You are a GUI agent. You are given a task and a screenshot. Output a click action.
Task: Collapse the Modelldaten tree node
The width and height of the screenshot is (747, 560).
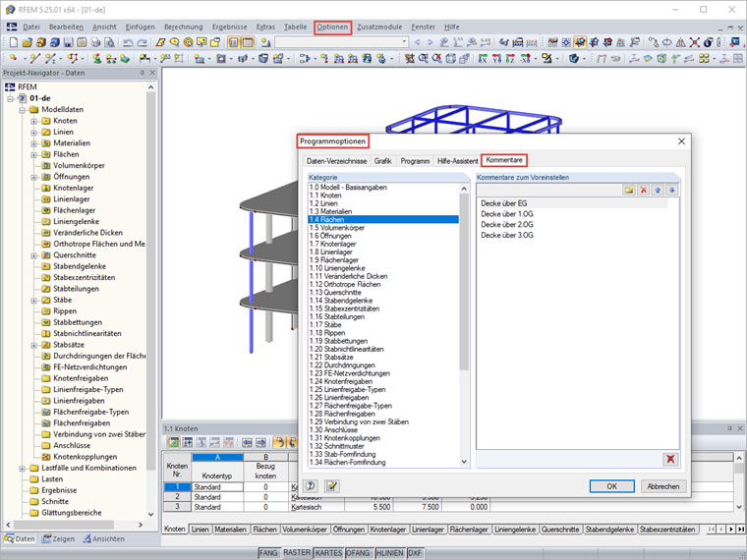(x=22, y=110)
